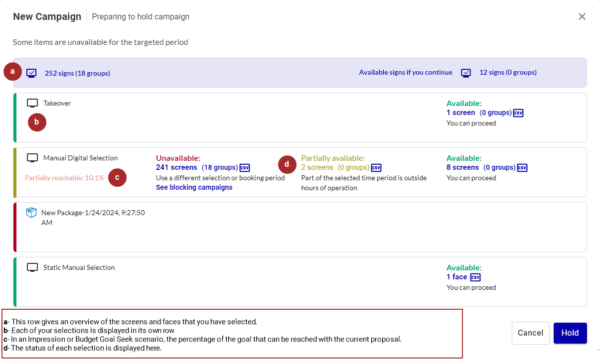Click the package box icon
Screen dimensions: 600x364
point(31,213)
